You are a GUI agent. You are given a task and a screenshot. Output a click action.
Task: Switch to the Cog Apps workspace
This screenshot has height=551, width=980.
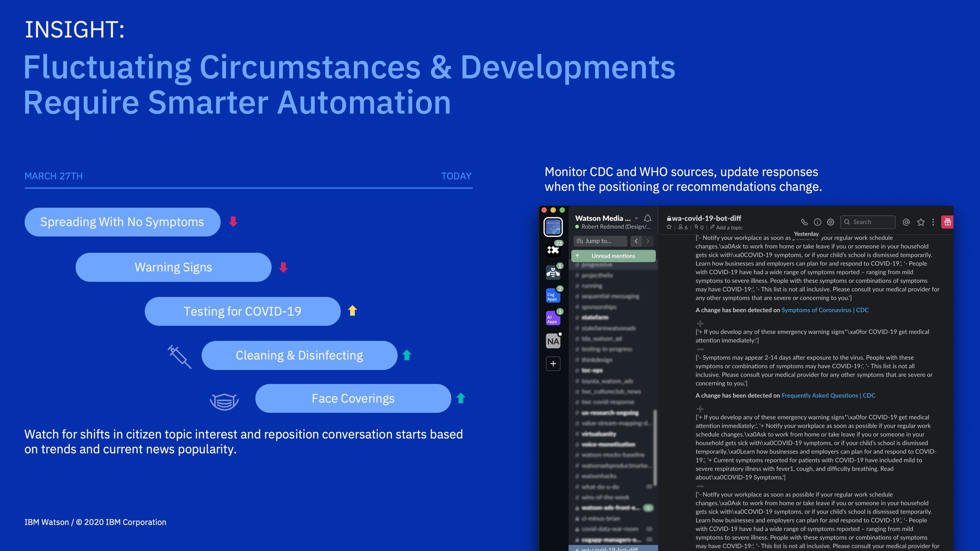pos(553,295)
